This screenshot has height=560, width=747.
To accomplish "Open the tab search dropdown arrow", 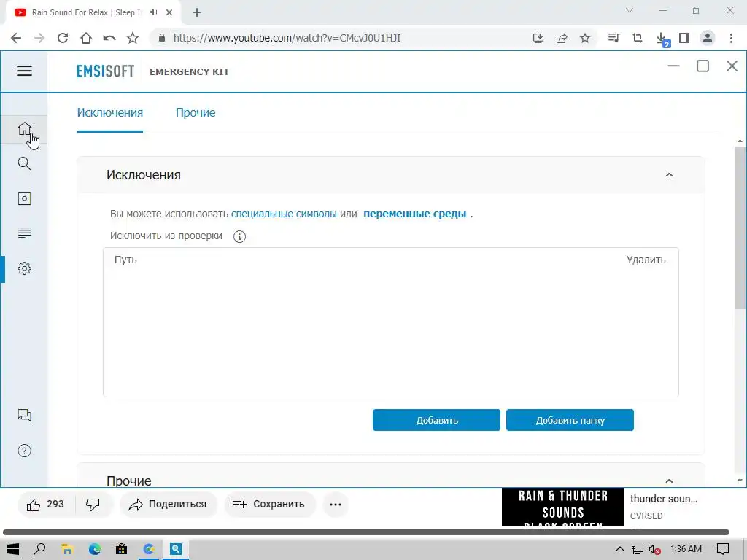I will click(x=630, y=10).
